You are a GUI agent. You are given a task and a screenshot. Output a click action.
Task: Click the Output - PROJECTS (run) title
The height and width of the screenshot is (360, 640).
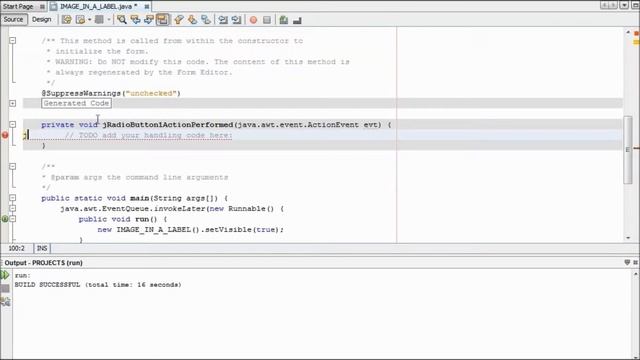(x=44, y=263)
